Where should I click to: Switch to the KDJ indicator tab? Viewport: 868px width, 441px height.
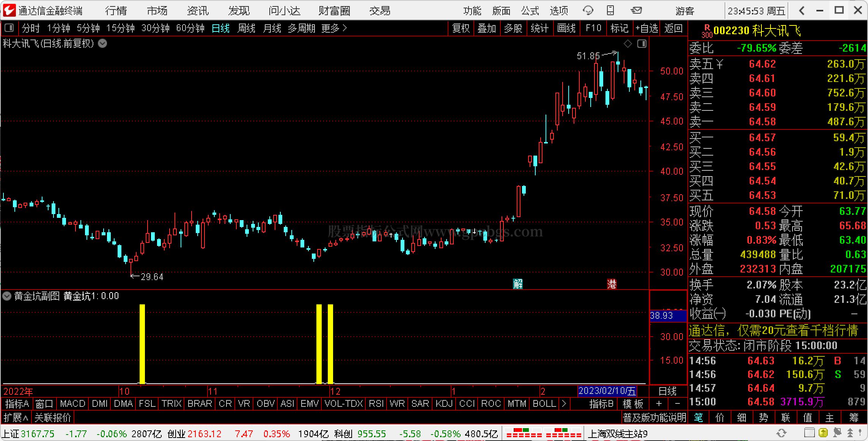pyautogui.click(x=444, y=404)
